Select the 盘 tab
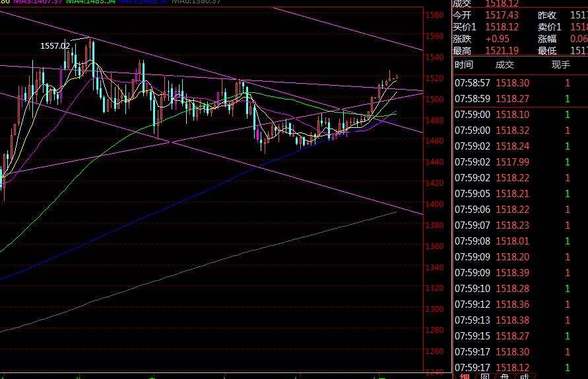 pos(504,376)
